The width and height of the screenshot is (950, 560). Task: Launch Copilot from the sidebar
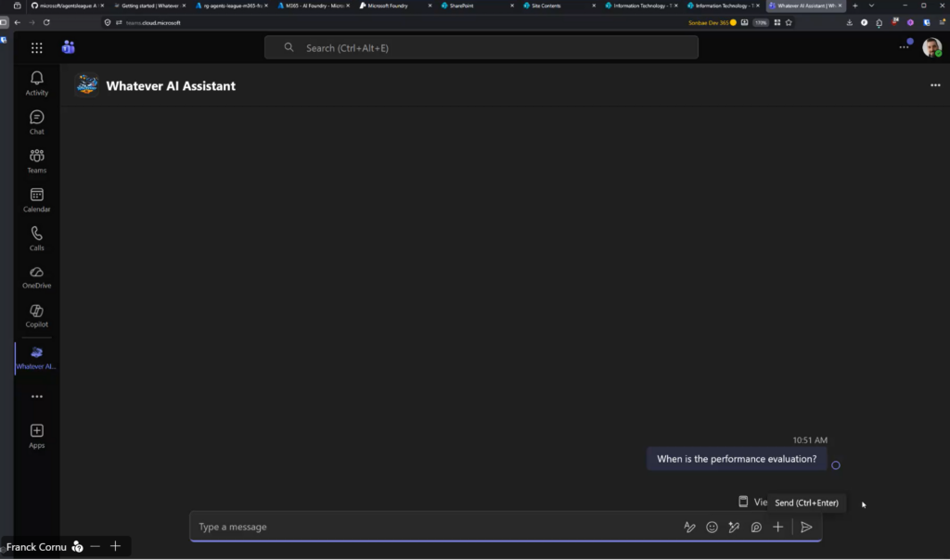[x=36, y=316]
